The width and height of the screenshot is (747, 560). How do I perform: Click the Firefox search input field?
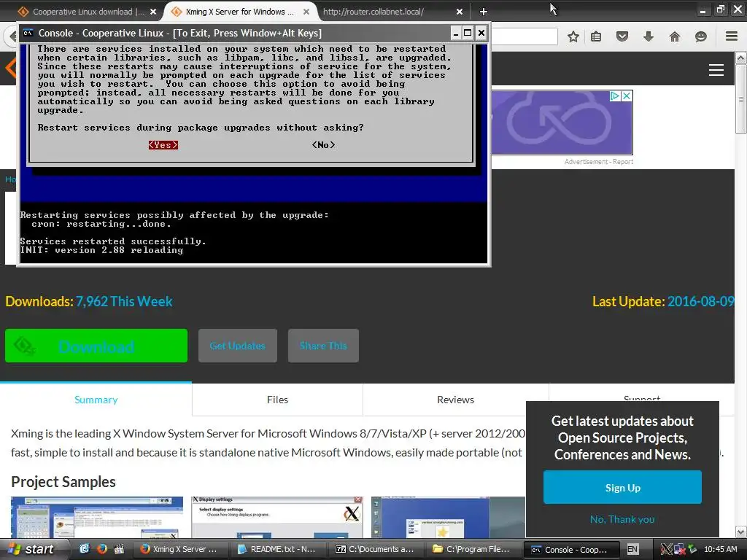coord(524,36)
